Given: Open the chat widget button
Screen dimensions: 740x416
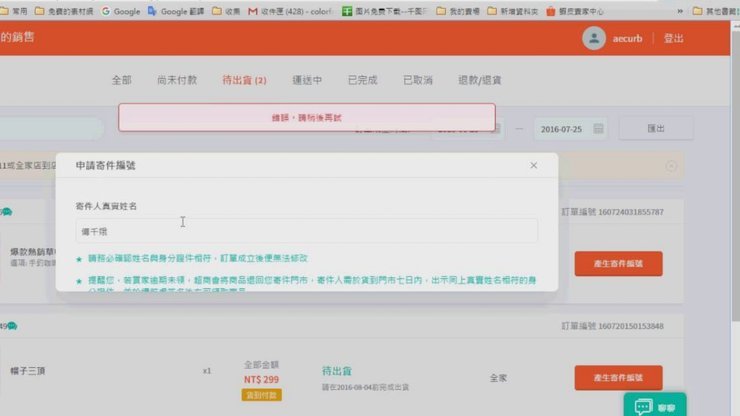Looking at the screenshot, I should pyautogui.click(x=655, y=406).
